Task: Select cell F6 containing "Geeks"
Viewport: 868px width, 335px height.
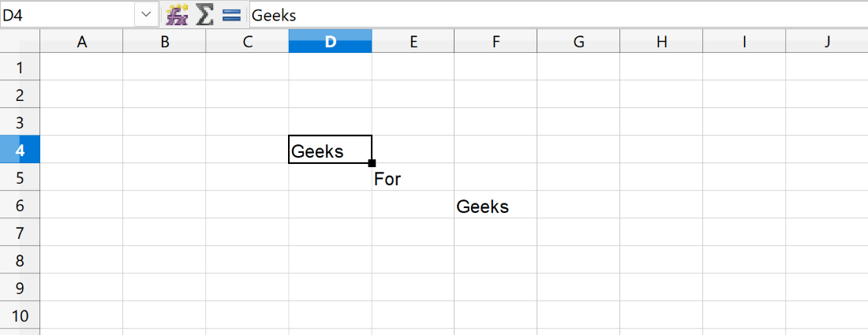Action: tap(496, 207)
